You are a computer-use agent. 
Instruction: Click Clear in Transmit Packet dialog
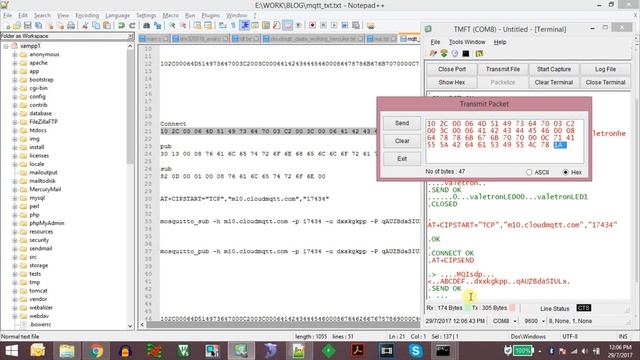(402, 141)
